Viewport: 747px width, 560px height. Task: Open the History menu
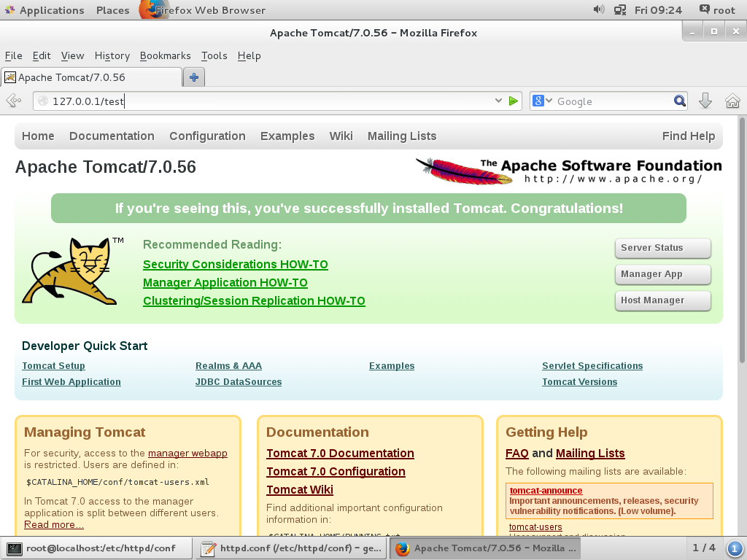pyautogui.click(x=112, y=55)
